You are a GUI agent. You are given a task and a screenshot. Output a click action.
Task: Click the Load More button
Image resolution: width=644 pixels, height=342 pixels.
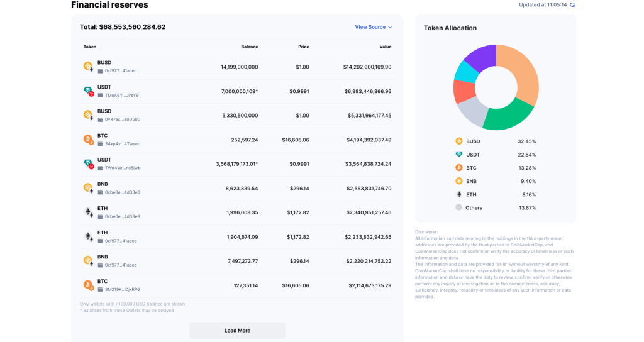237,331
